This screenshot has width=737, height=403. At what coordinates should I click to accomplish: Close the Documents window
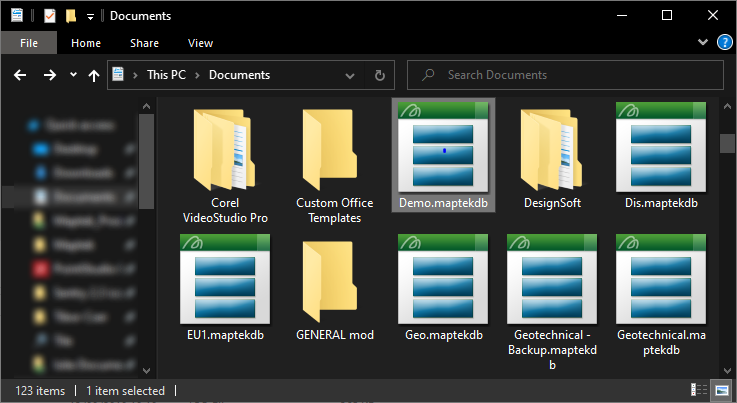tap(713, 16)
